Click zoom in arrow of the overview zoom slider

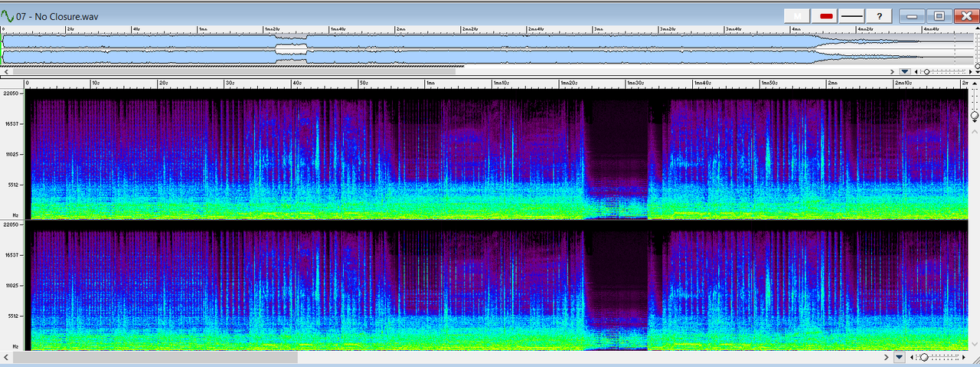point(970,71)
